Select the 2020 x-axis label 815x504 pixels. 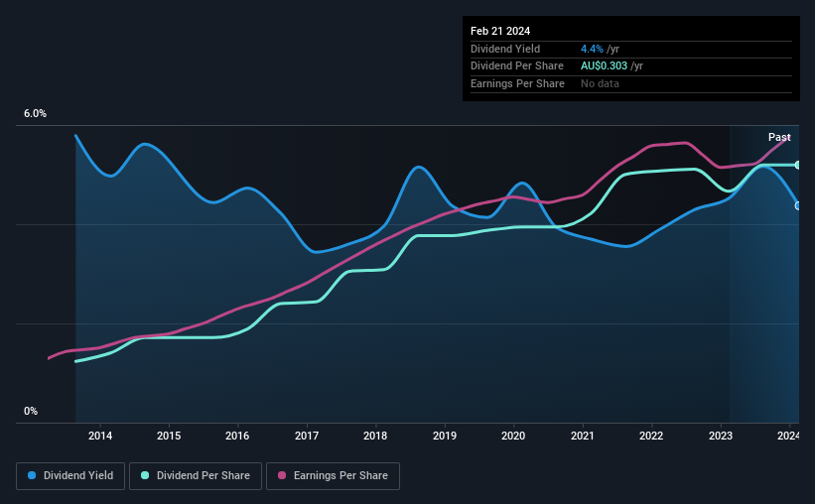click(x=513, y=436)
